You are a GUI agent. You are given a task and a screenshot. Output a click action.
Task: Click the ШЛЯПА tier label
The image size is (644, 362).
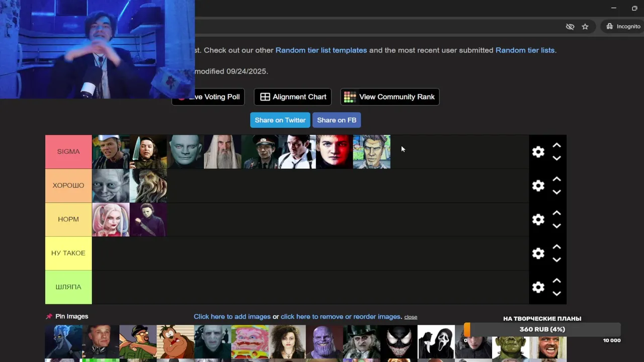coord(68,287)
